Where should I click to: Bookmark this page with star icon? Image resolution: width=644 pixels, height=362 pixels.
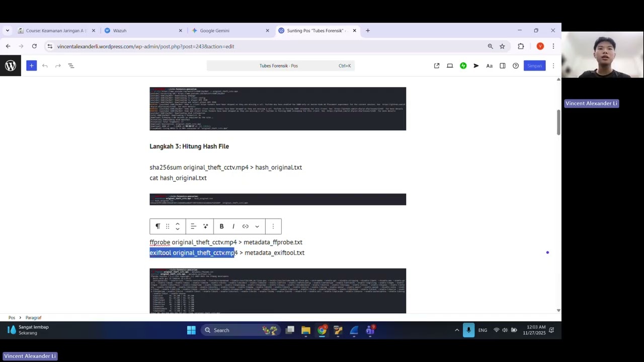[x=502, y=46]
